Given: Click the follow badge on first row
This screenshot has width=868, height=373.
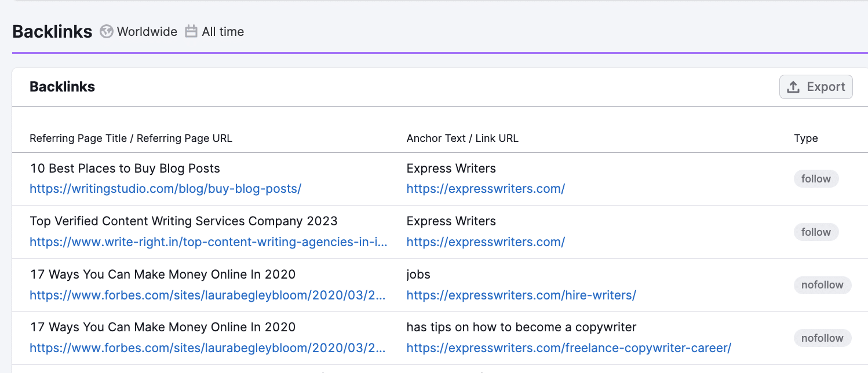Looking at the screenshot, I should click(x=816, y=178).
